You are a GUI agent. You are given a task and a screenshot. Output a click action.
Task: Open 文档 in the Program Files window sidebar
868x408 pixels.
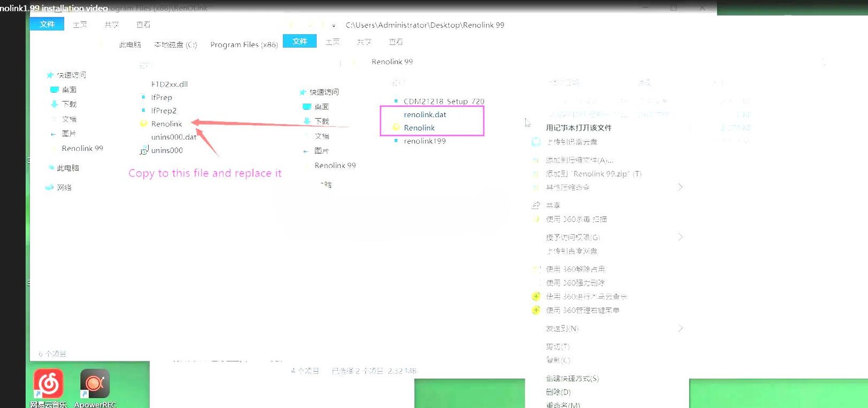pyautogui.click(x=69, y=119)
